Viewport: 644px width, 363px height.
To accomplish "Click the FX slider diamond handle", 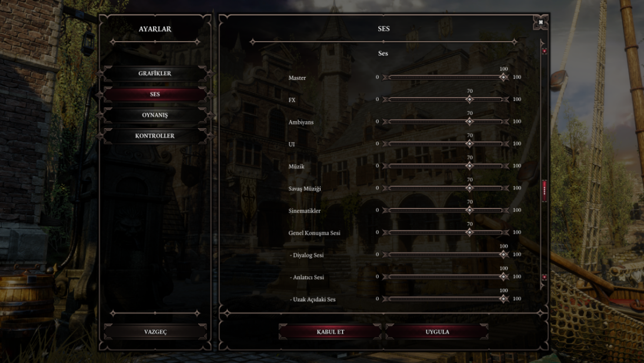I will pos(469,99).
